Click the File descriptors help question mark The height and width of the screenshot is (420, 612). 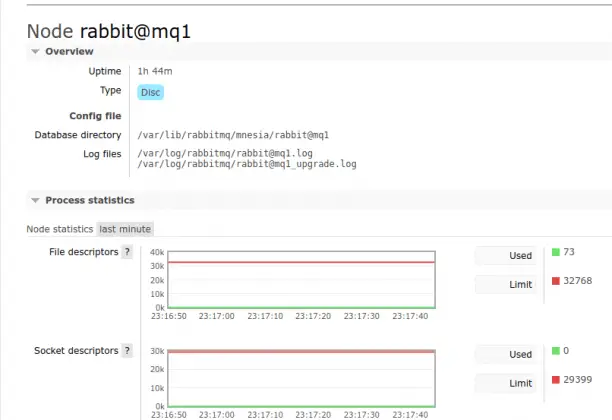tap(127, 252)
